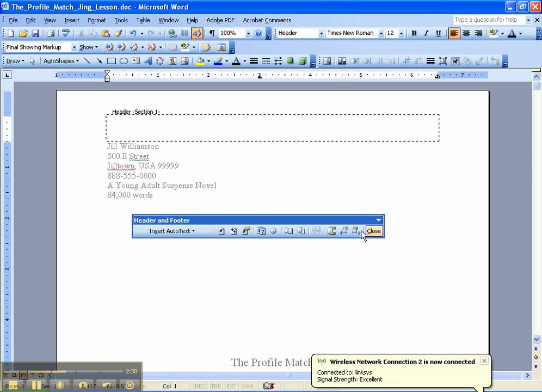Open the font size 12 dropdown
This screenshot has height=392, width=542.
(401, 33)
